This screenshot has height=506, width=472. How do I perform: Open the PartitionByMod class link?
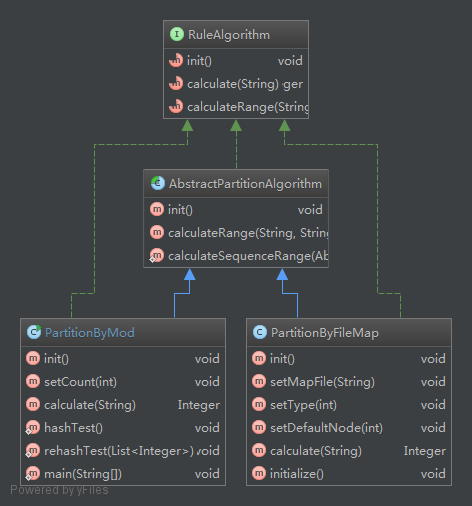[x=90, y=333]
